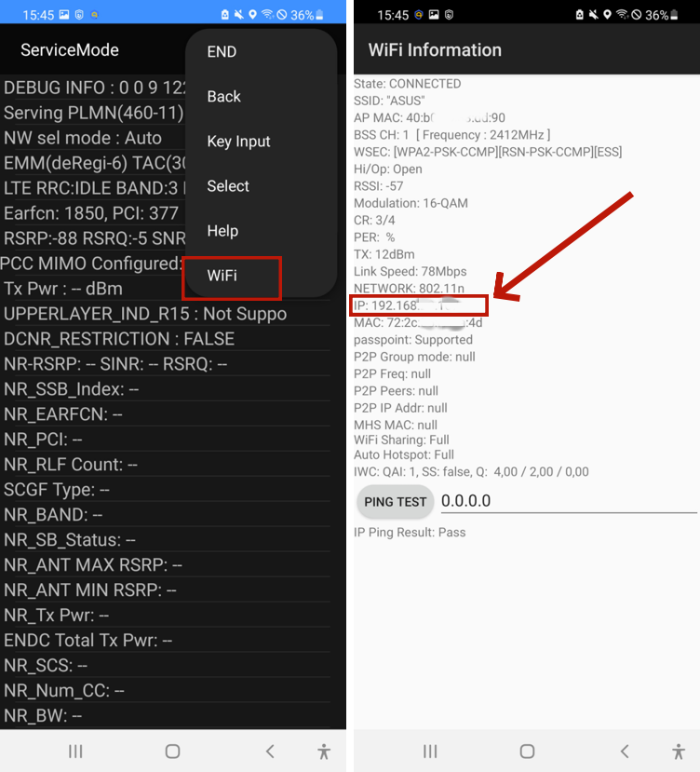Select the NR_EARFCN row
The height and width of the screenshot is (772, 700).
[165, 414]
